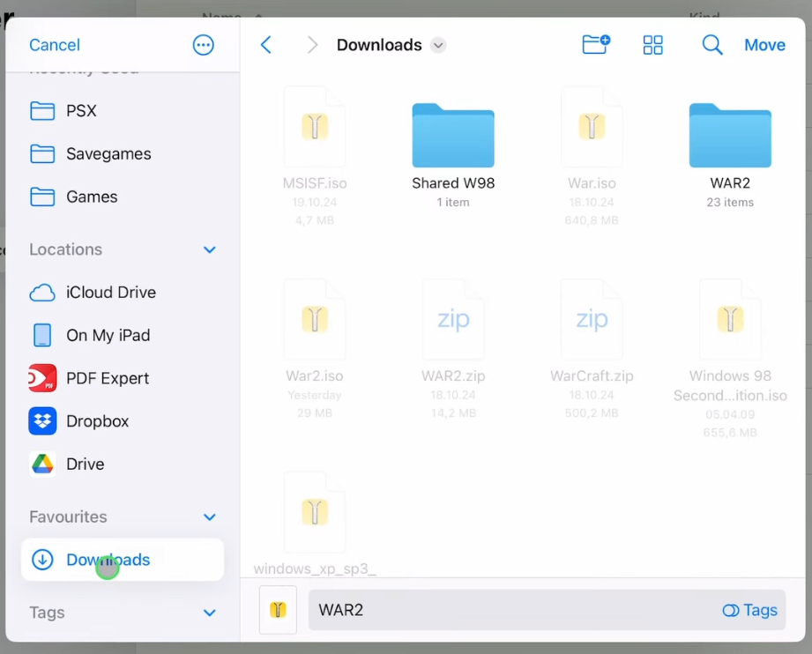Select Downloads in Favourites

coord(123,560)
